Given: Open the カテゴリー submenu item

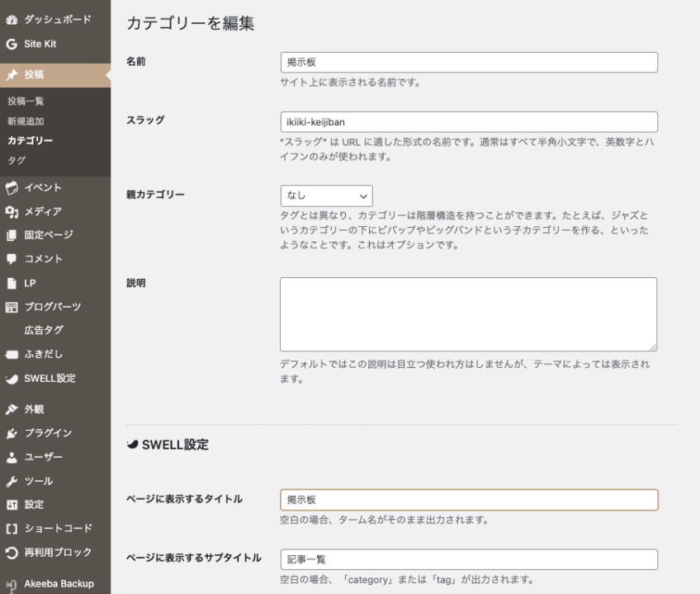Looking at the screenshot, I should pyautogui.click(x=31, y=140).
